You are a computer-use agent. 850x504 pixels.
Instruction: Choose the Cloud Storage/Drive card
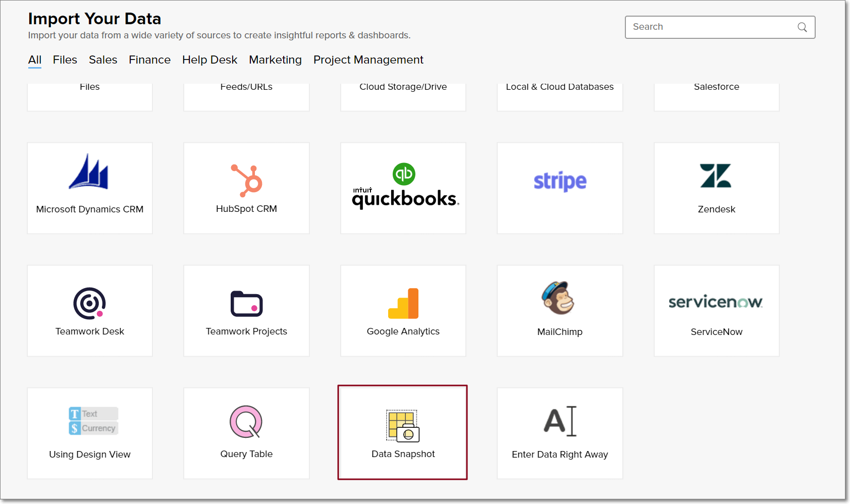tap(403, 97)
